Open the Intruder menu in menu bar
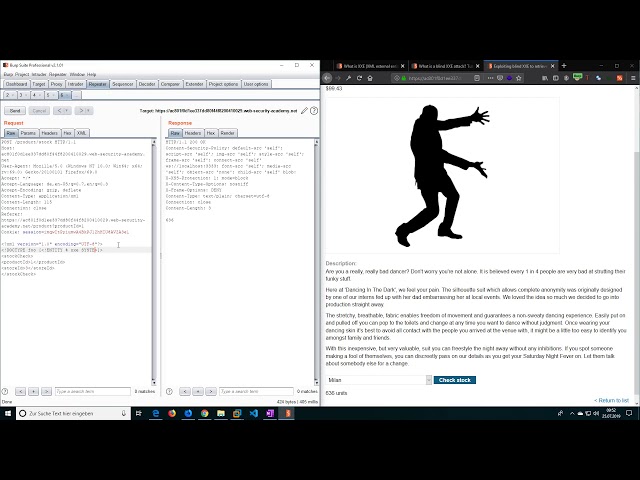Image resolution: width=640 pixels, height=480 pixels. pyautogui.click(x=39, y=74)
